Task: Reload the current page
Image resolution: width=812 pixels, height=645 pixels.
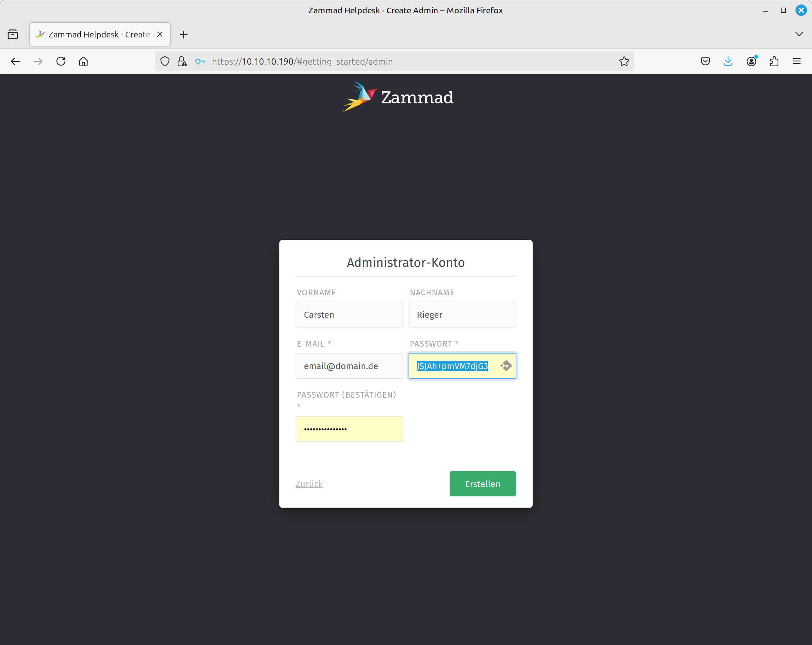Action: [x=61, y=62]
